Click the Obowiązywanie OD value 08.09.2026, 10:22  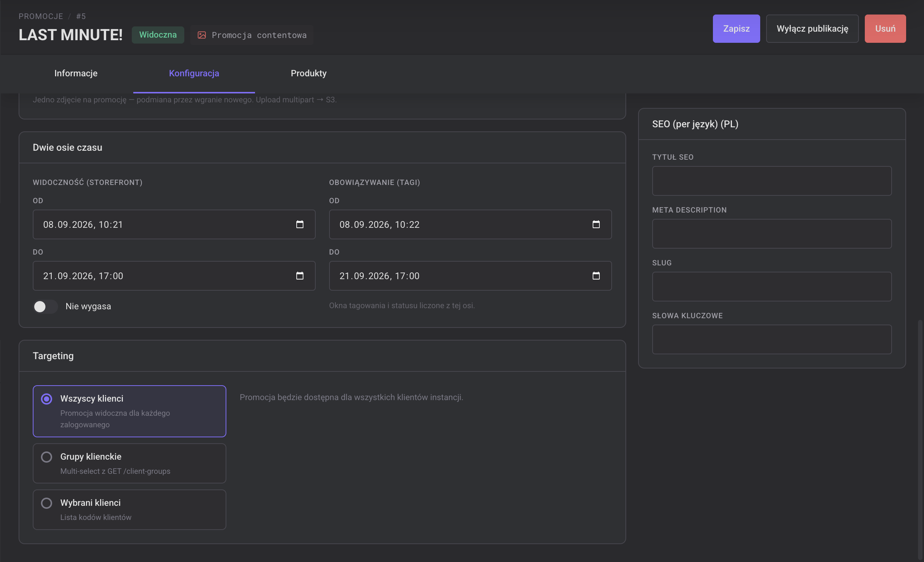tap(379, 224)
